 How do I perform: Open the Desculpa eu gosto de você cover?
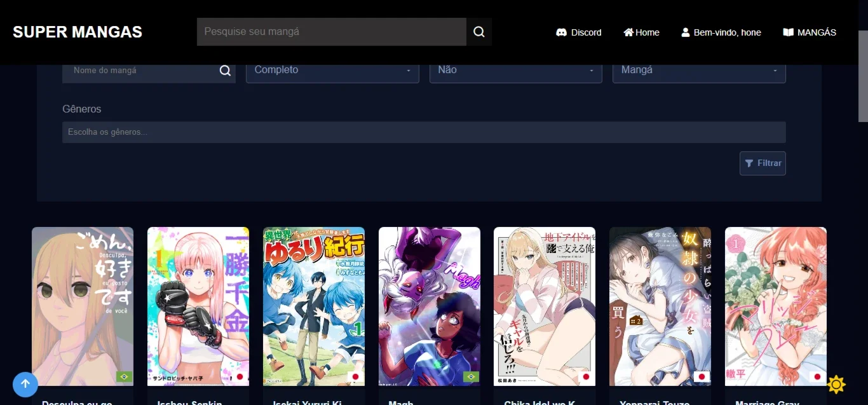pyautogui.click(x=83, y=306)
